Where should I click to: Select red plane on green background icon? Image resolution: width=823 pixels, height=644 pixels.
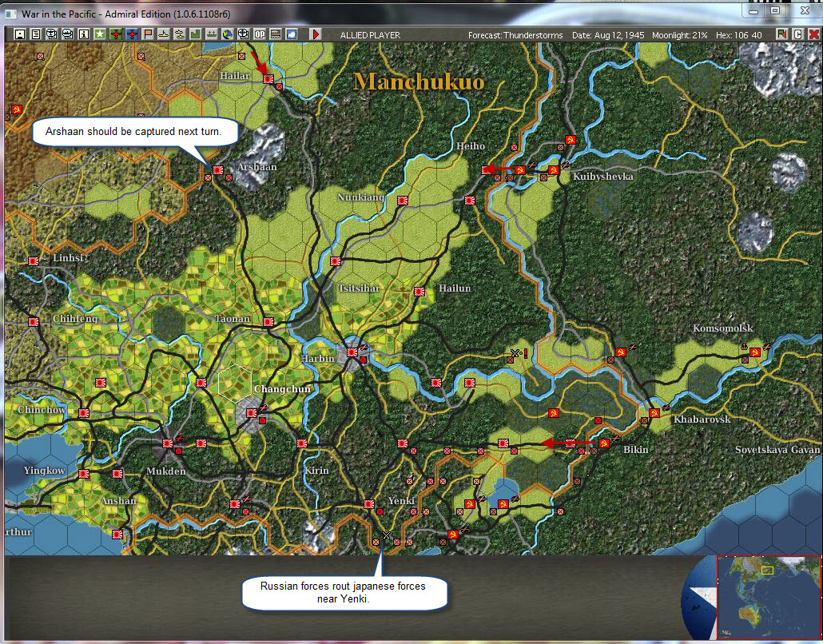click(x=116, y=34)
